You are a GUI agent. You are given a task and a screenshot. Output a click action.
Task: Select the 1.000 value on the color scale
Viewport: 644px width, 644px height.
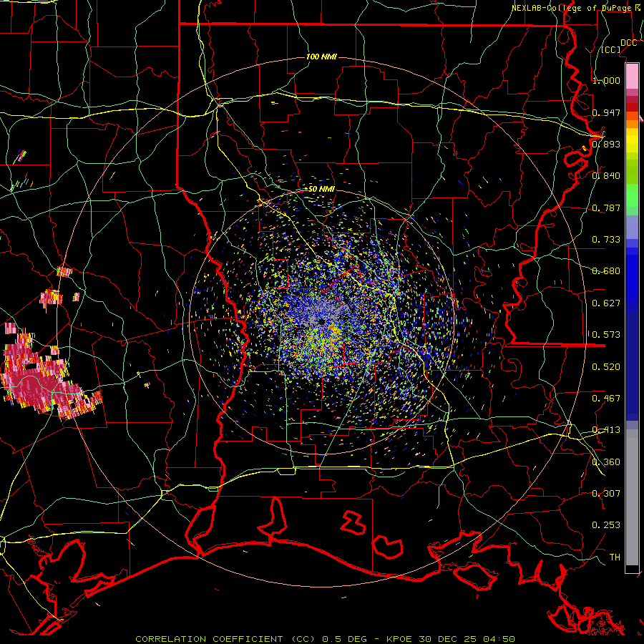(x=606, y=80)
